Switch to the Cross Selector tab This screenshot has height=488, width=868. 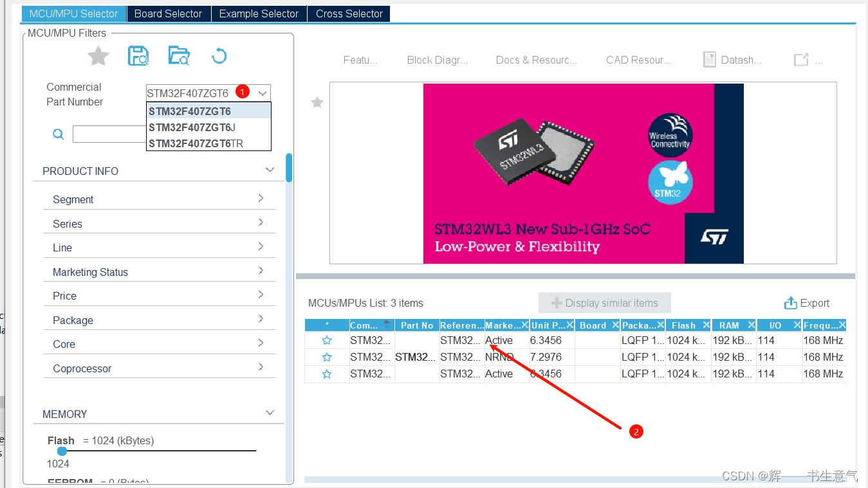349,14
